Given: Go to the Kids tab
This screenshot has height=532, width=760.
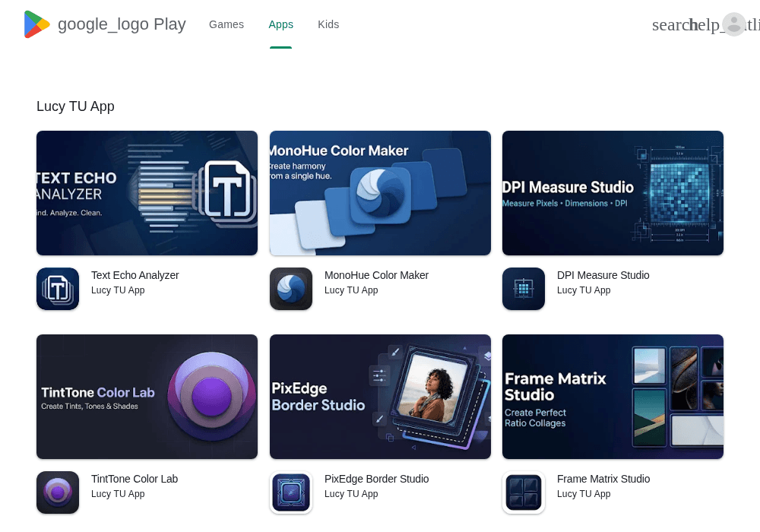Looking at the screenshot, I should point(328,24).
